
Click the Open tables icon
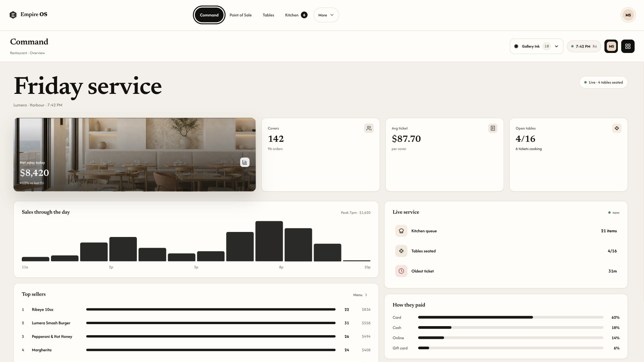616,128
